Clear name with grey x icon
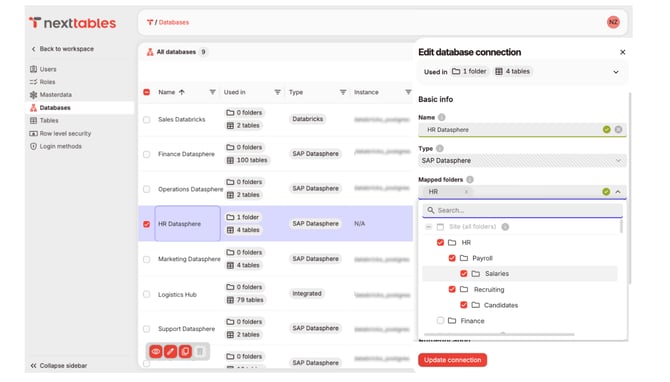This screenshot has height=382, width=670. pyautogui.click(x=618, y=129)
